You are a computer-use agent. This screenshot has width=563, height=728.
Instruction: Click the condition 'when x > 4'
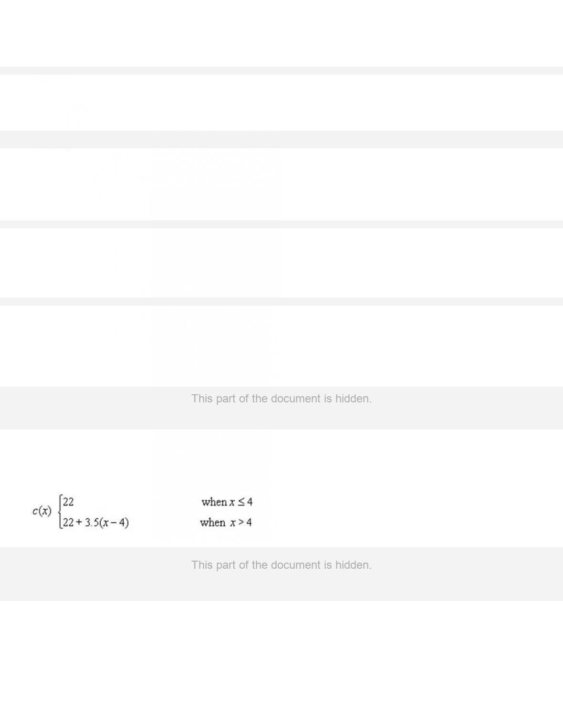(226, 523)
